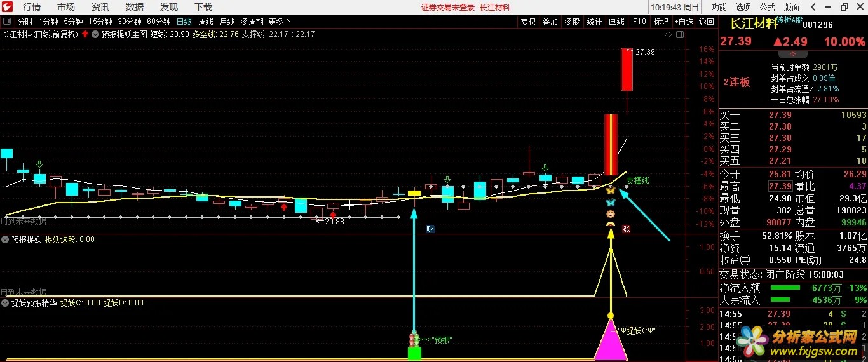Click the magenta 捉妖C triangle marker
868x362 pixels.
[x=611, y=340]
